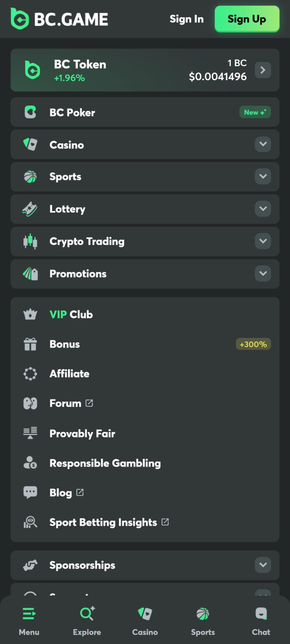This screenshot has width=290, height=644.
Task: Open the Forum external link icon
Action: 89,403
